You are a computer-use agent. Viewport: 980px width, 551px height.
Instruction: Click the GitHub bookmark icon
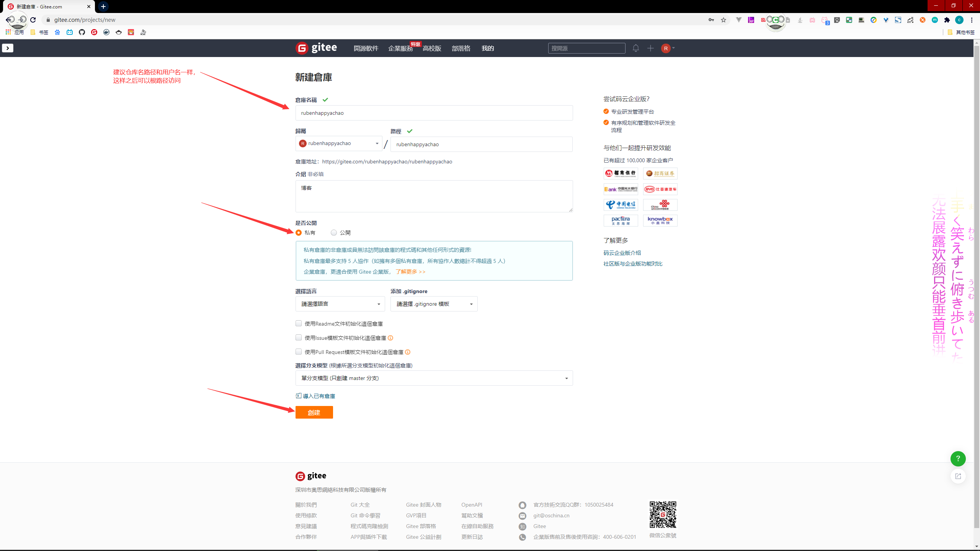(x=82, y=32)
